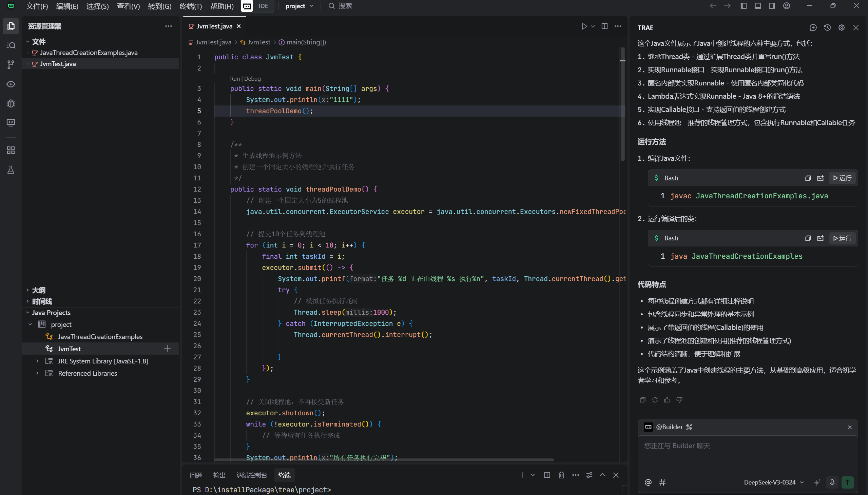Screen dimensions: 868x495
Task: Open the Extensions grid icon
Action: pos(11,150)
